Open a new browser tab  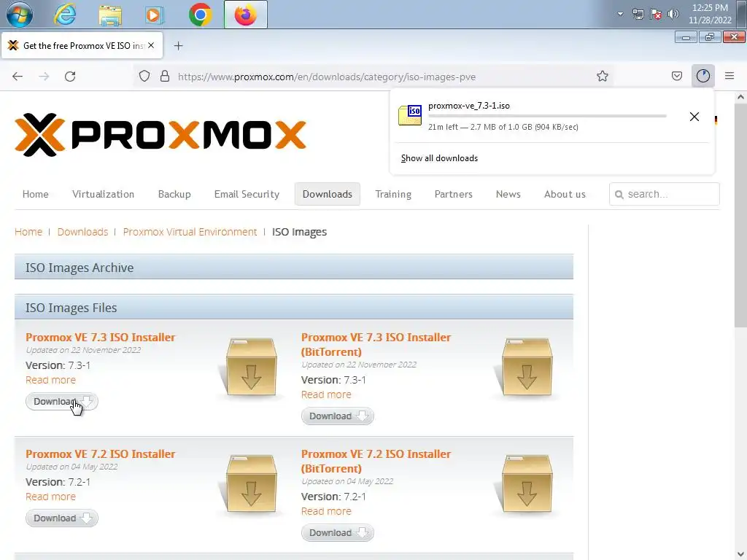178,46
